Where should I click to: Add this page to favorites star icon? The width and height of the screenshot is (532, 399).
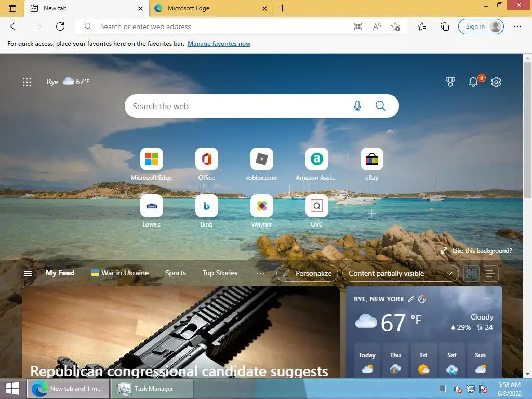click(395, 26)
